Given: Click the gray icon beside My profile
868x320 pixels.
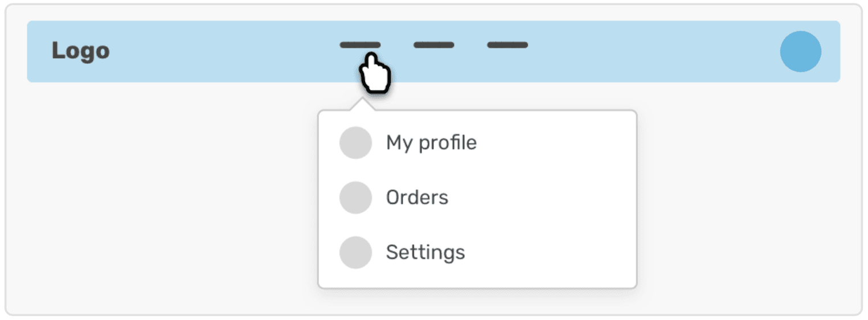Looking at the screenshot, I should [x=355, y=142].
